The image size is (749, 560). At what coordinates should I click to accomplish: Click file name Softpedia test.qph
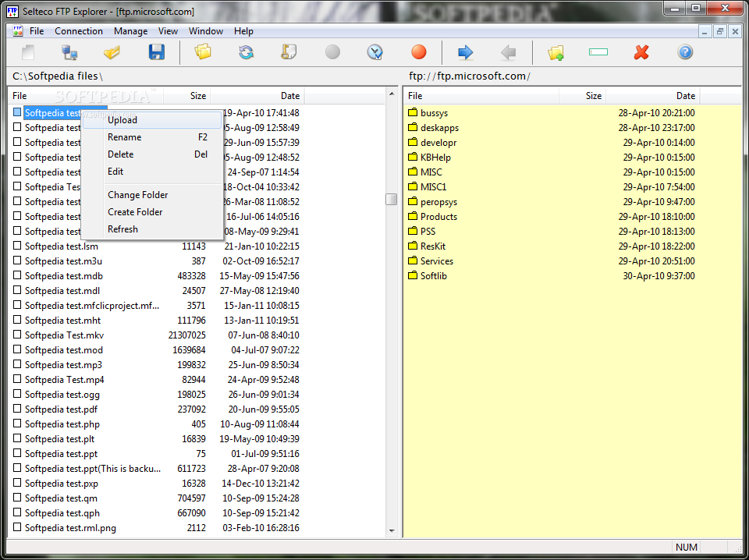[x=62, y=512]
